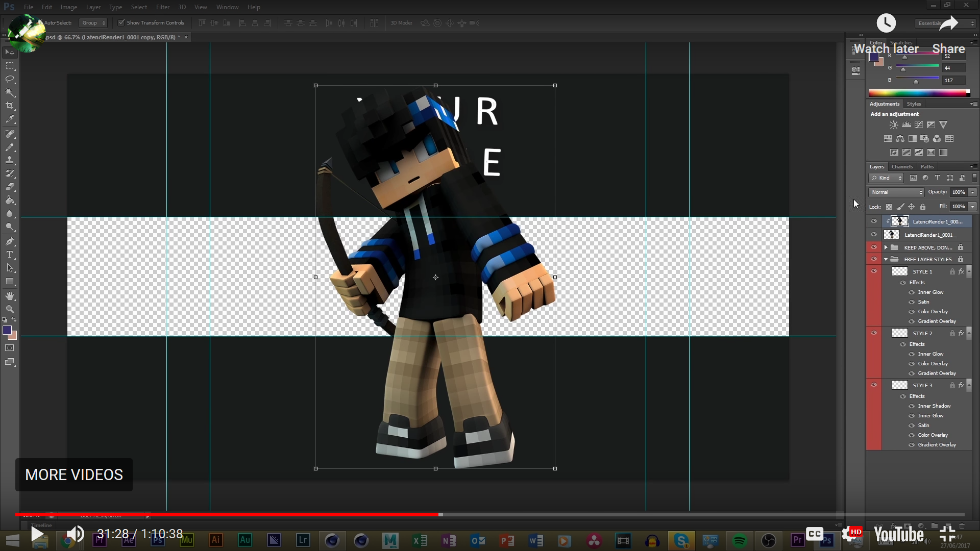This screenshot has height=551, width=980.
Task: Select the Eyedropper tool
Action: 10,119
